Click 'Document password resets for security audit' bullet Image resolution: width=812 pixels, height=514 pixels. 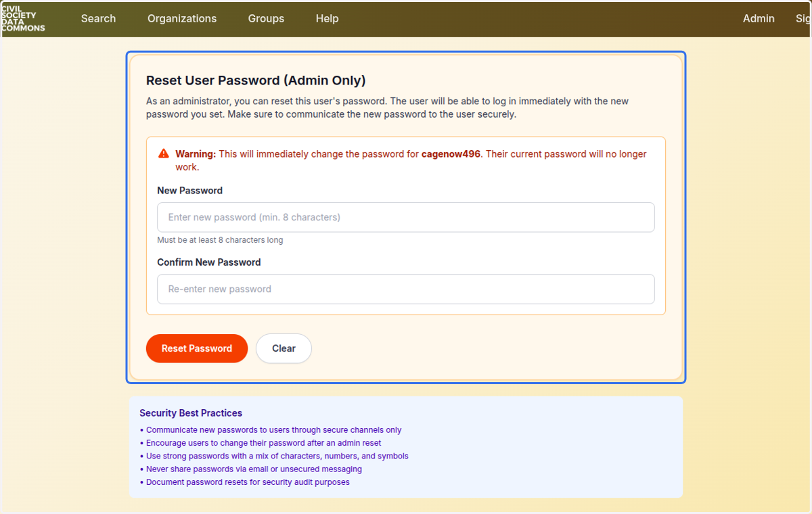tap(245, 482)
